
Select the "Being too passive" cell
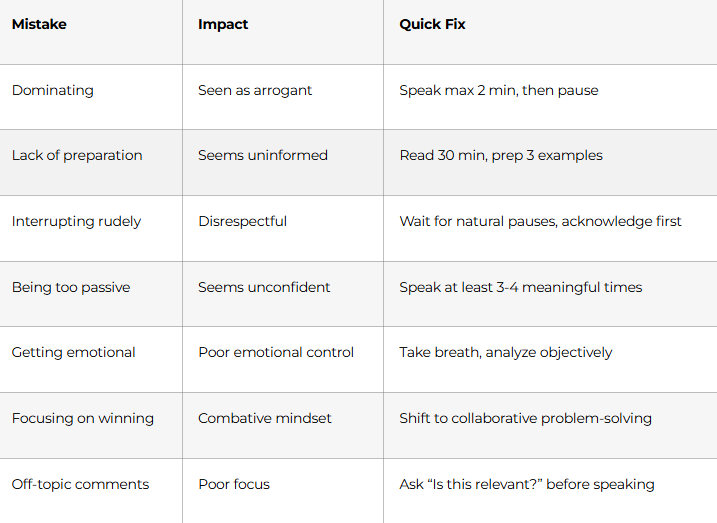point(71,287)
